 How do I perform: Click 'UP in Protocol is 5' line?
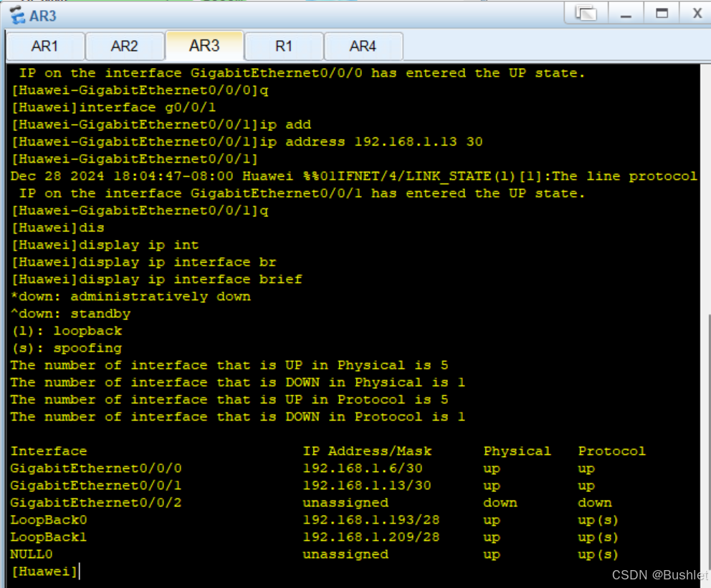pyautogui.click(x=229, y=400)
